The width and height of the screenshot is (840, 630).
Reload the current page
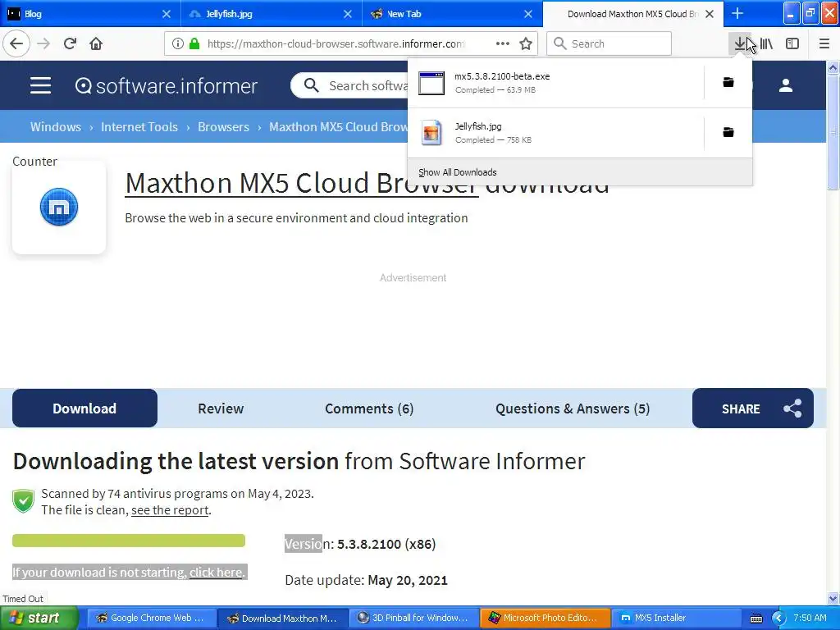click(70, 43)
